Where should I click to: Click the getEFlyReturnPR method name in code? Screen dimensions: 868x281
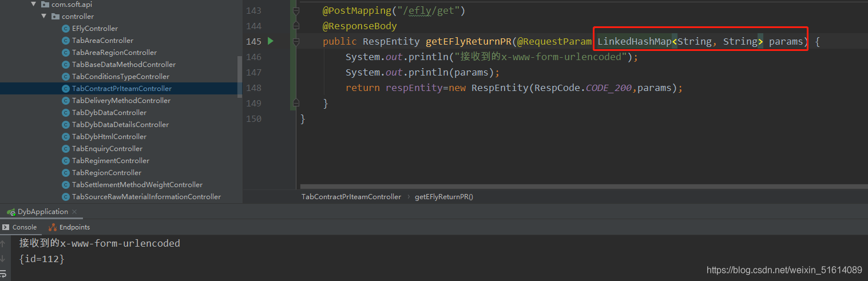pos(469,41)
